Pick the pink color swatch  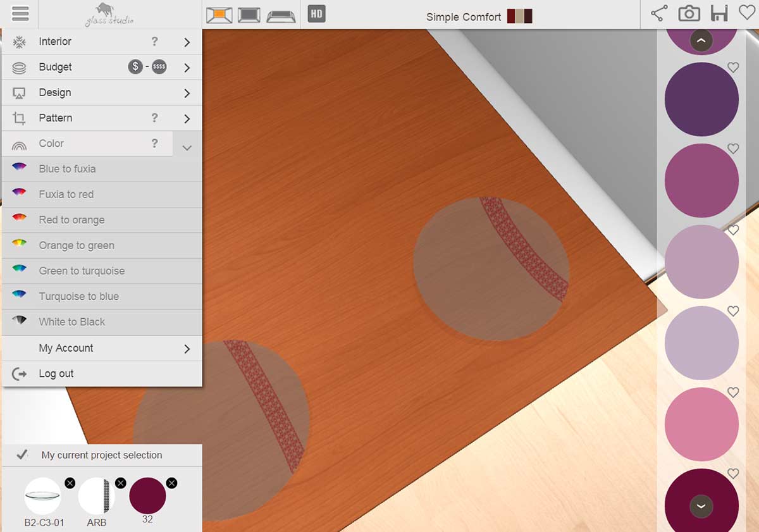tap(701, 424)
